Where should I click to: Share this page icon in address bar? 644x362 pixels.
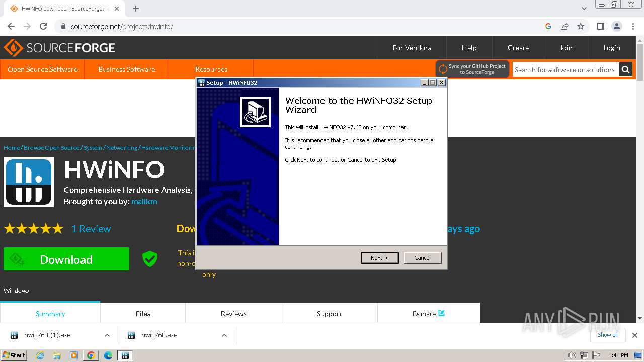pyautogui.click(x=565, y=26)
